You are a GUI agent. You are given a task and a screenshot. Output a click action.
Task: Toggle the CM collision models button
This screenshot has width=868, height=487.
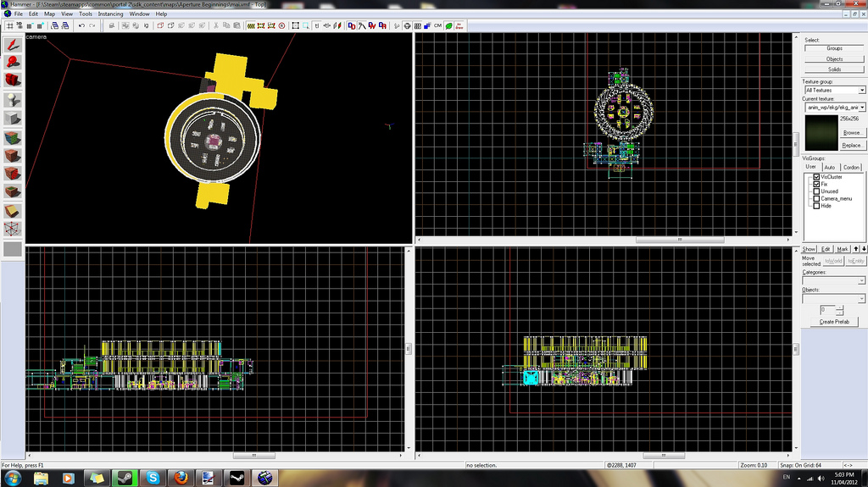click(x=438, y=26)
